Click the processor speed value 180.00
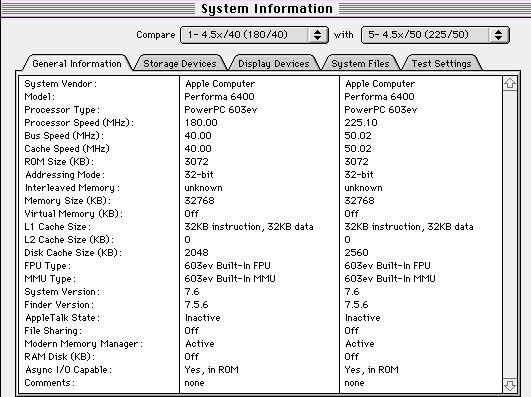This screenshot has height=397, width=531. coord(201,123)
